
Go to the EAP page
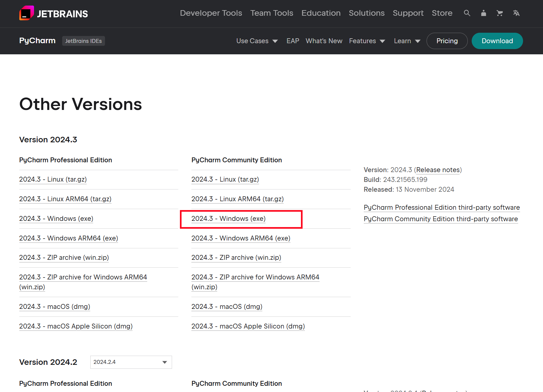(293, 41)
